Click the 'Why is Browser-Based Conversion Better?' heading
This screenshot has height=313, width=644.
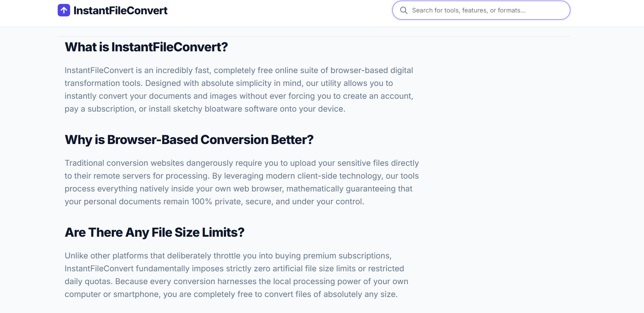(x=189, y=140)
